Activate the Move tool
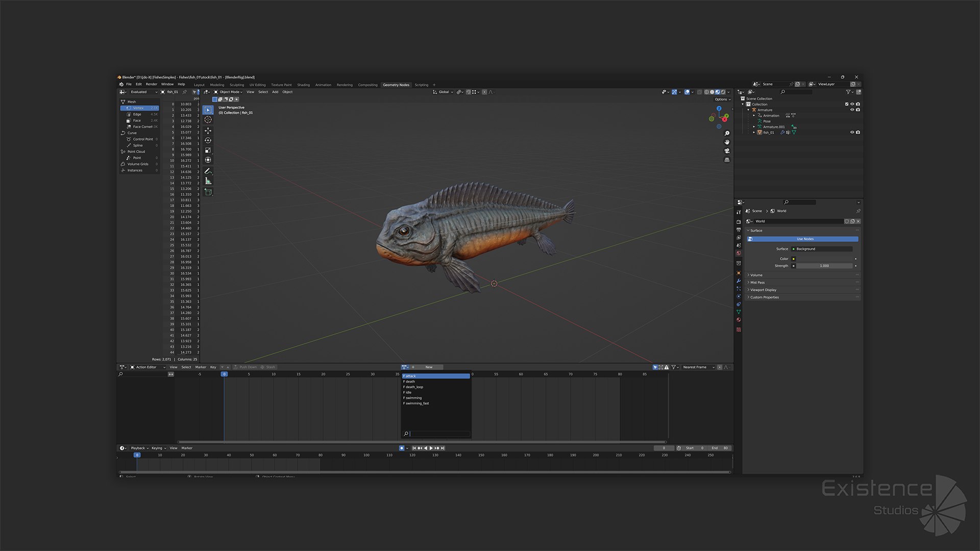980x551 pixels. (208, 131)
